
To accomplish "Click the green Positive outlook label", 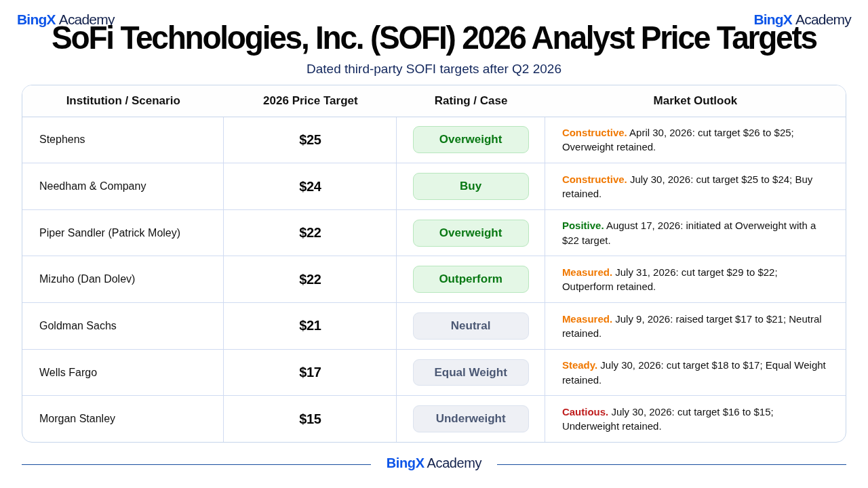I will click(583, 226).
